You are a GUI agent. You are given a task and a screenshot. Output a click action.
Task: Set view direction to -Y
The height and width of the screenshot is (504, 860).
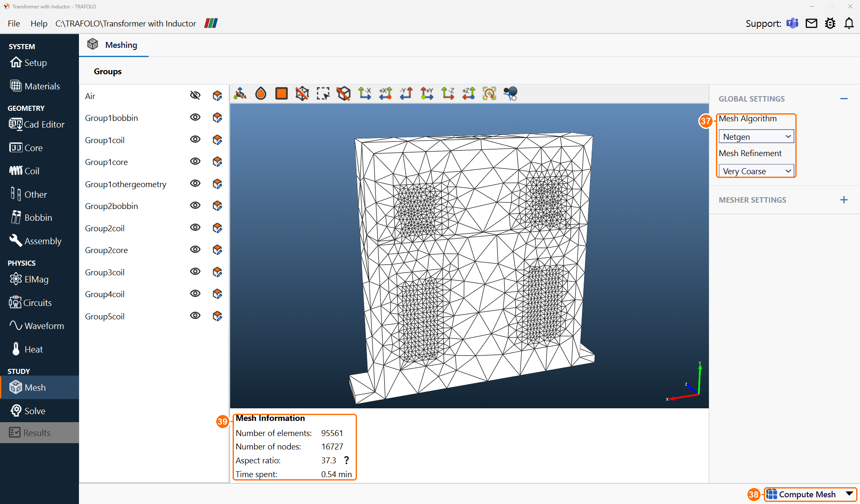coord(406,93)
